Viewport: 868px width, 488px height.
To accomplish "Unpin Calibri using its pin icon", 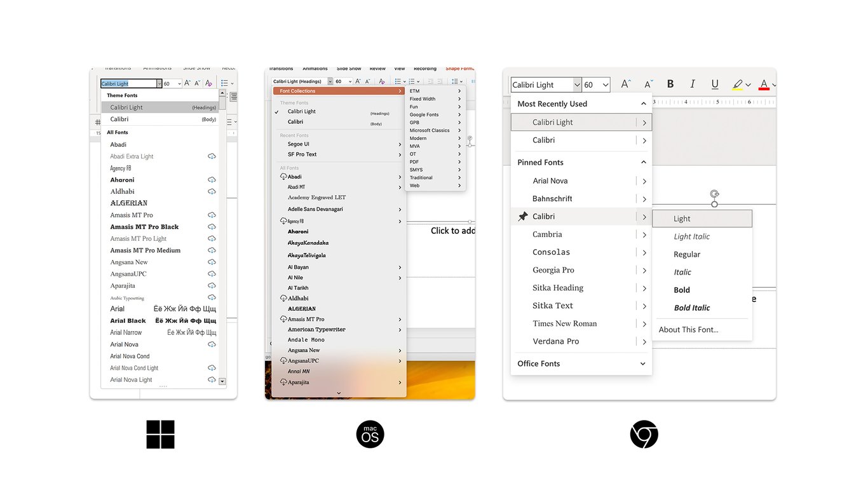I will tap(523, 217).
